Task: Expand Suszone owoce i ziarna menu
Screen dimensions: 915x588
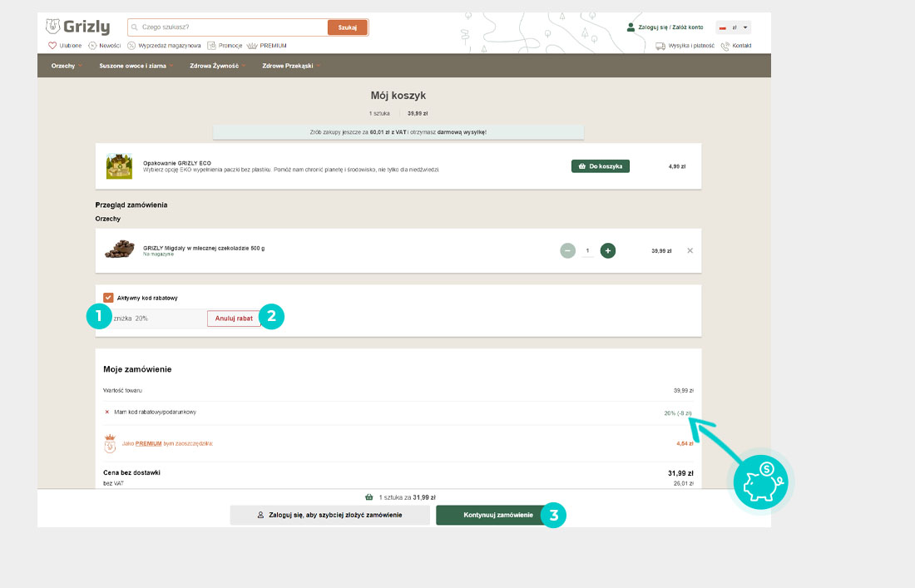Action: pos(136,66)
